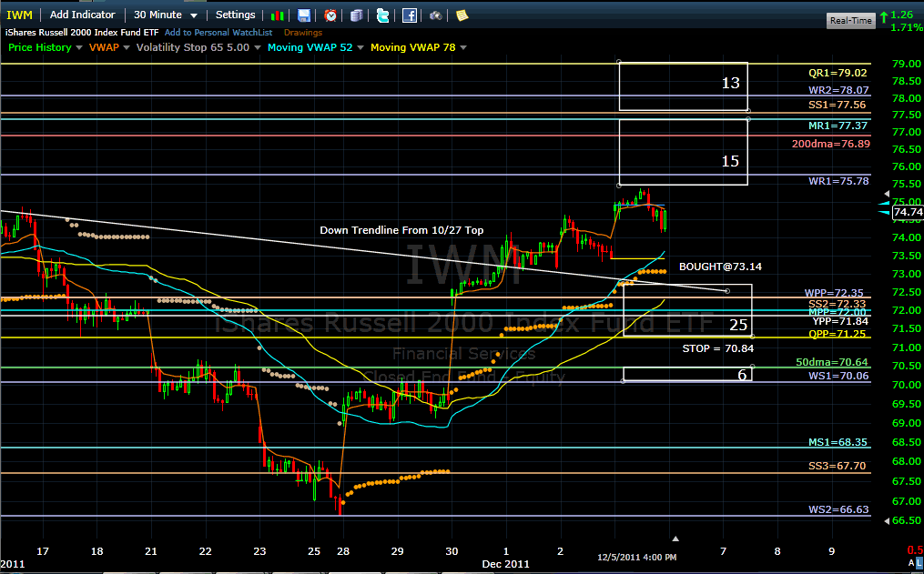Select the 200dma=76.89 label
This screenshot has height=574, width=924.
[x=830, y=144]
